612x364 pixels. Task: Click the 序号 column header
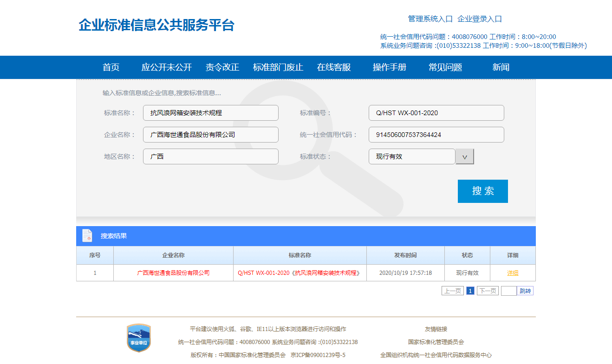point(95,255)
